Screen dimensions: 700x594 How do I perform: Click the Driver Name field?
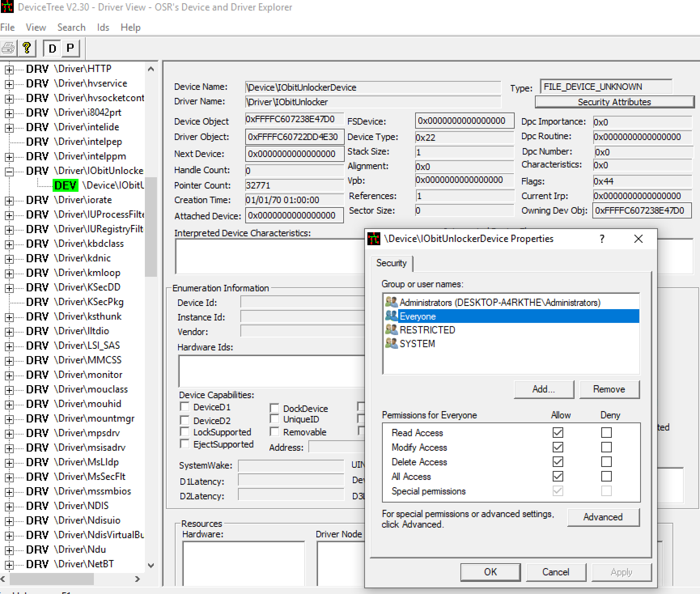373,102
